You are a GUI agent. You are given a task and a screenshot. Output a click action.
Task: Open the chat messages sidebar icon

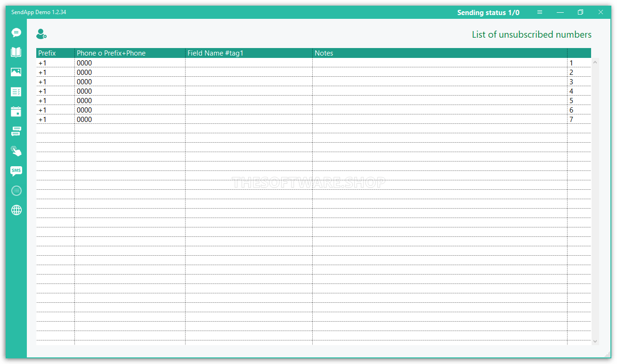click(16, 32)
